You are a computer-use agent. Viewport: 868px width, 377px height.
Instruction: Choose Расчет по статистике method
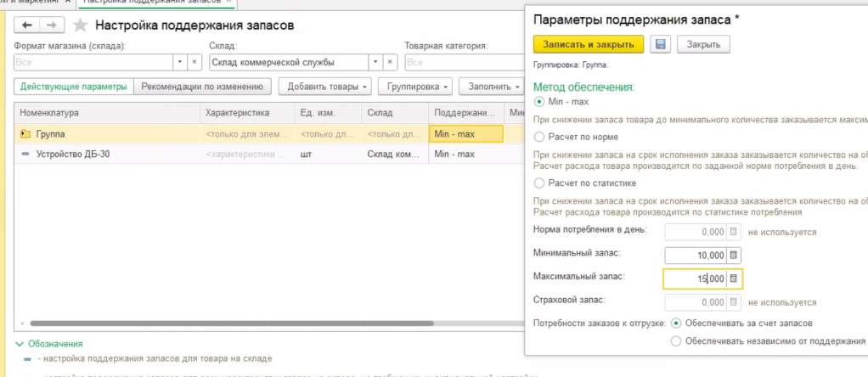(x=538, y=183)
